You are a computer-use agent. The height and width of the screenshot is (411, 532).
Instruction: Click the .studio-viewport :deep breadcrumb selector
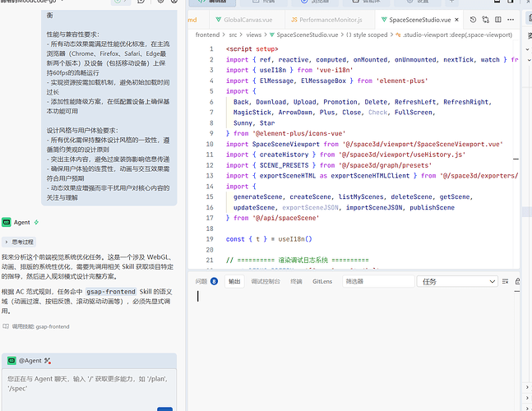[x=454, y=35]
